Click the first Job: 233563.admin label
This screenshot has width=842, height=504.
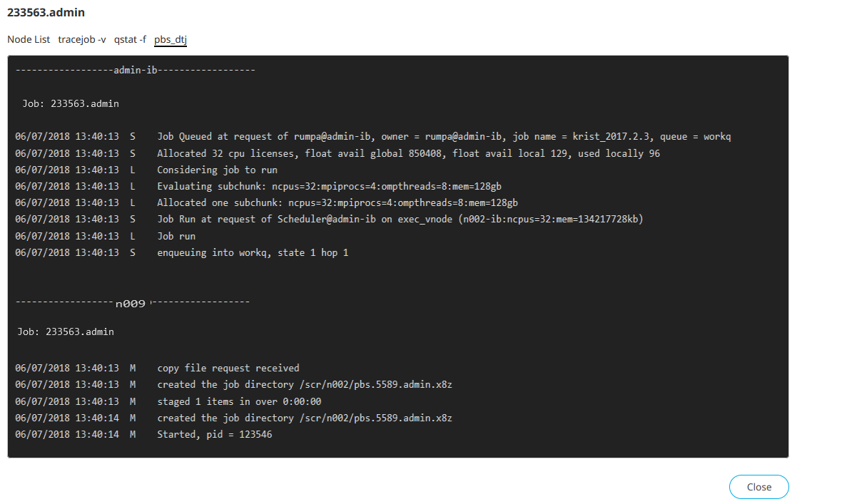click(x=71, y=103)
